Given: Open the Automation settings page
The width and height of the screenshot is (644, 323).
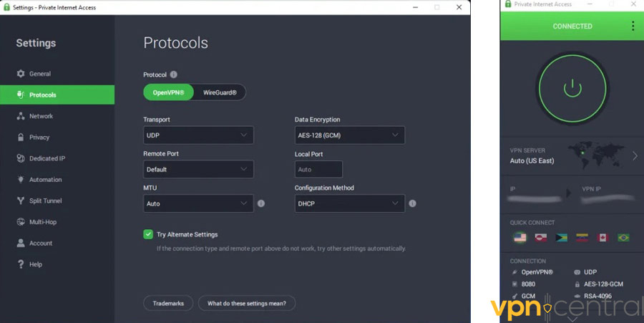Looking at the screenshot, I should pos(57,180).
